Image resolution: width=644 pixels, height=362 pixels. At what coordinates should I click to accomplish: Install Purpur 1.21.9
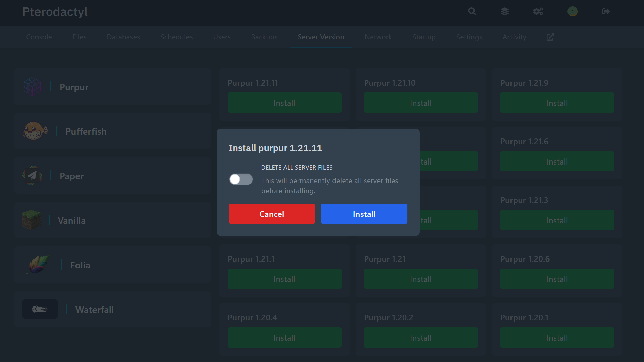click(557, 103)
